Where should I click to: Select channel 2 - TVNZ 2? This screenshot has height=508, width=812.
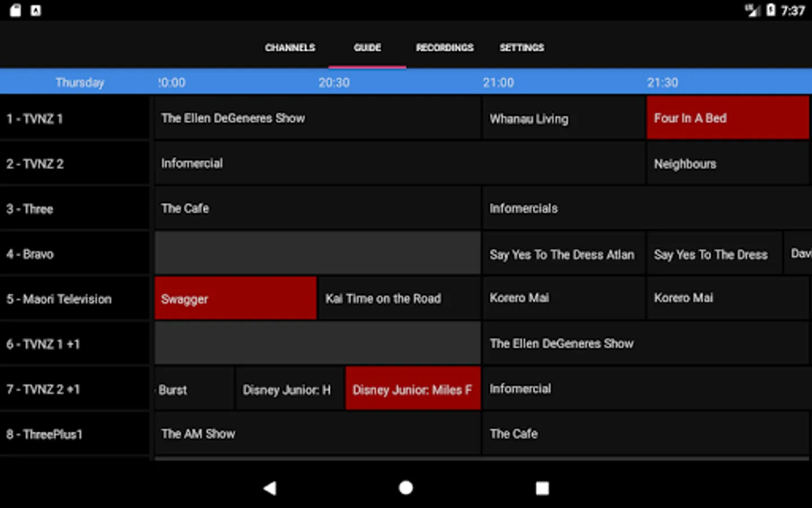click(x=75, y=163)
